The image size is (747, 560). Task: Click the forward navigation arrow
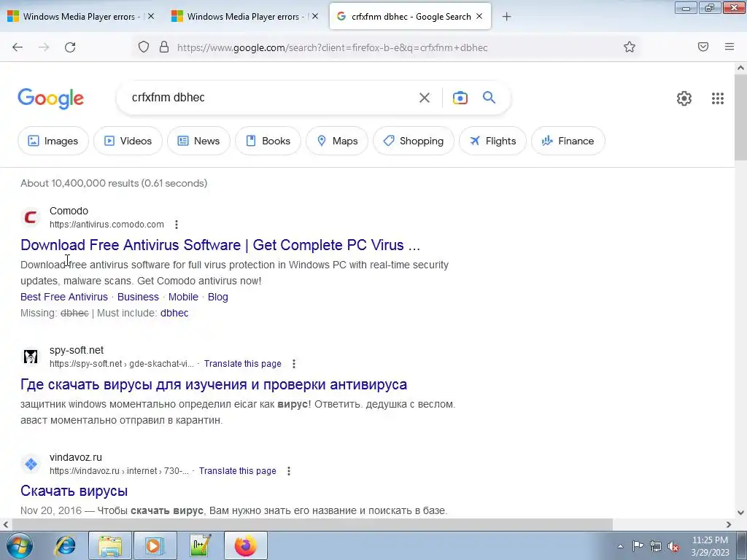pos(44,47)
